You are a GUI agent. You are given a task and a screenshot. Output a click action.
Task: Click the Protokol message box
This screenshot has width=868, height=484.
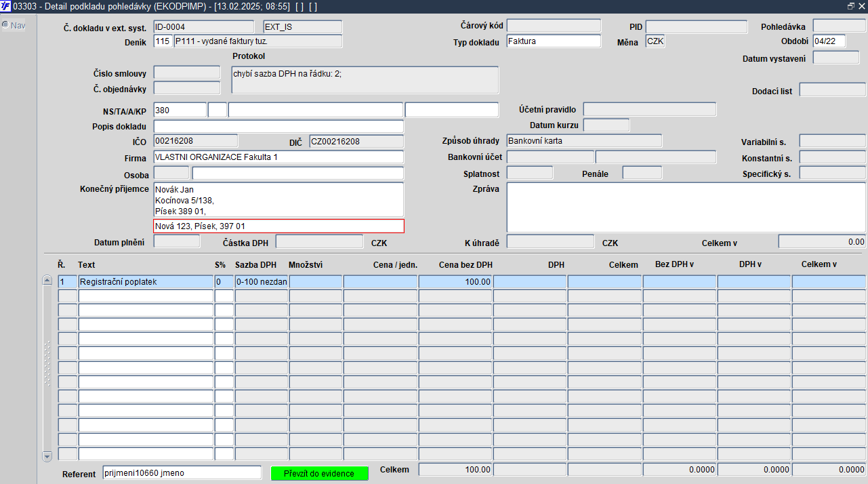click(365, 80)
